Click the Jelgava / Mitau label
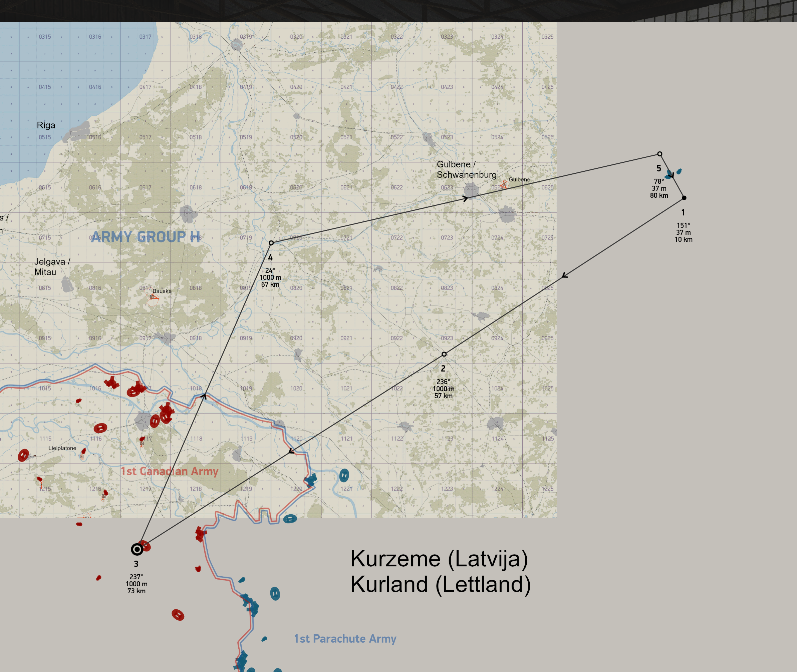This screenshot has height=672, width=797. 52,267
